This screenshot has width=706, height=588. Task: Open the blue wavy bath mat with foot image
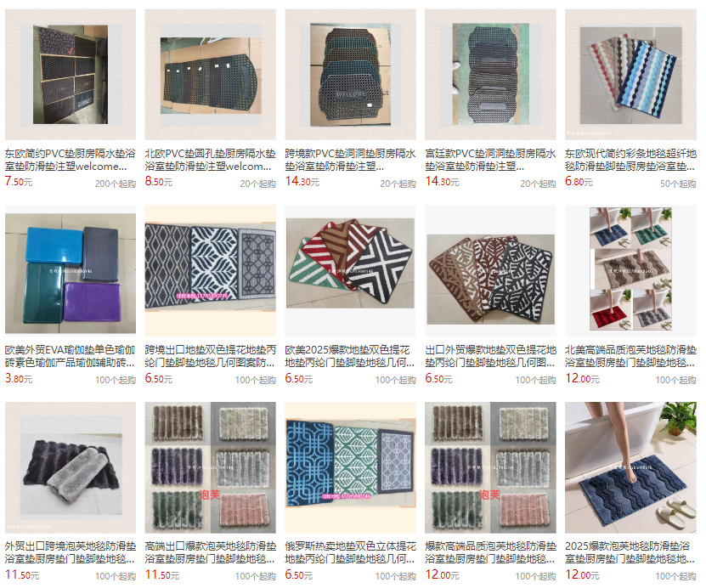pyautogui.click(x=630, y=467)
